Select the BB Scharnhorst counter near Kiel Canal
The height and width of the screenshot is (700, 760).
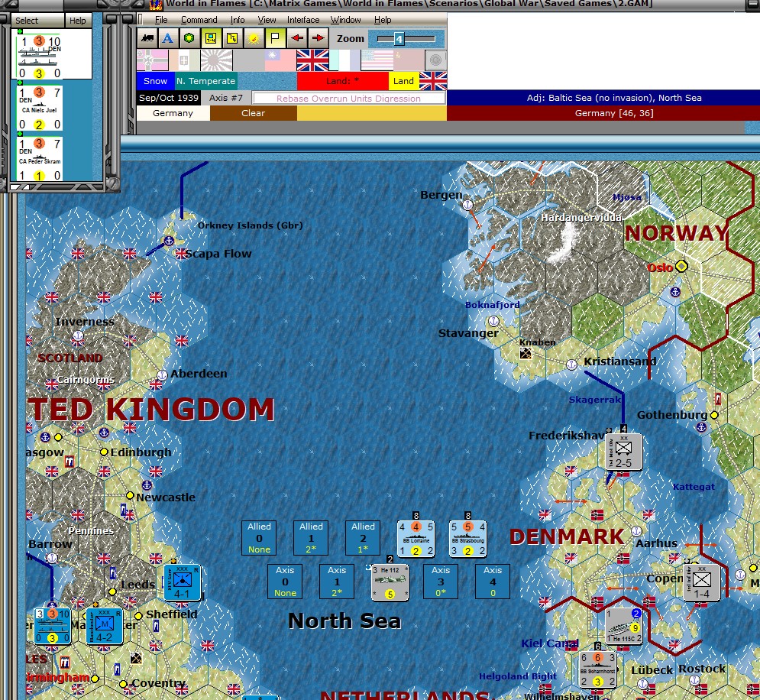(598, 669)
